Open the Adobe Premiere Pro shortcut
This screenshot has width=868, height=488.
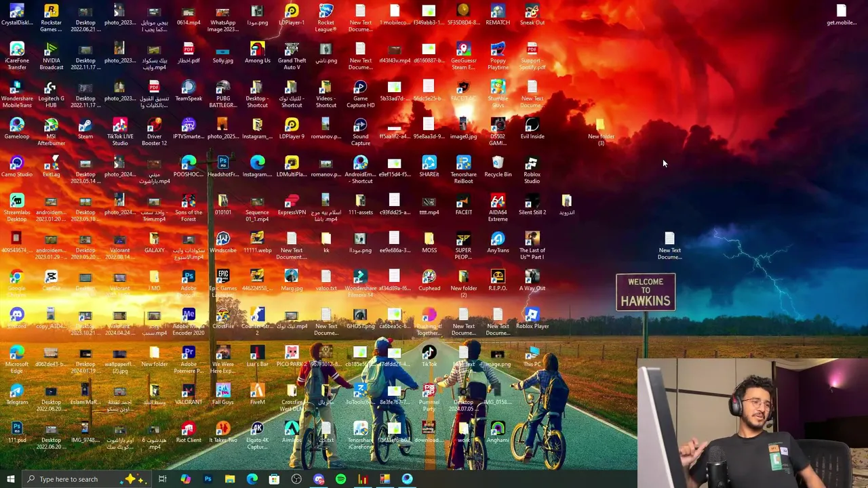pyautogui.click(x=189, y=360)
